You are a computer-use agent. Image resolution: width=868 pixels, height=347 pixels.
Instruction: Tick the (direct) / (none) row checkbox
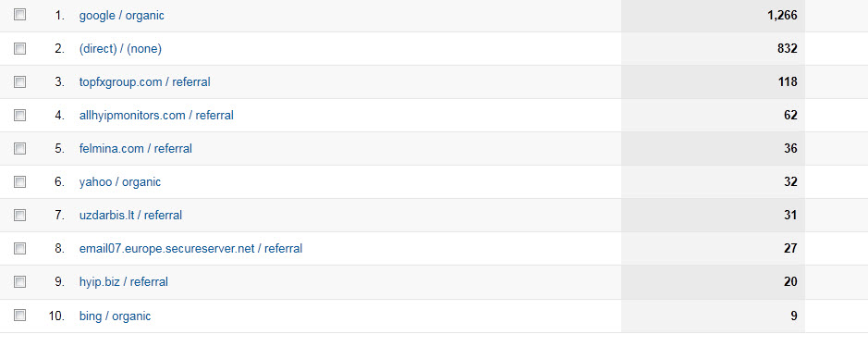20,49
